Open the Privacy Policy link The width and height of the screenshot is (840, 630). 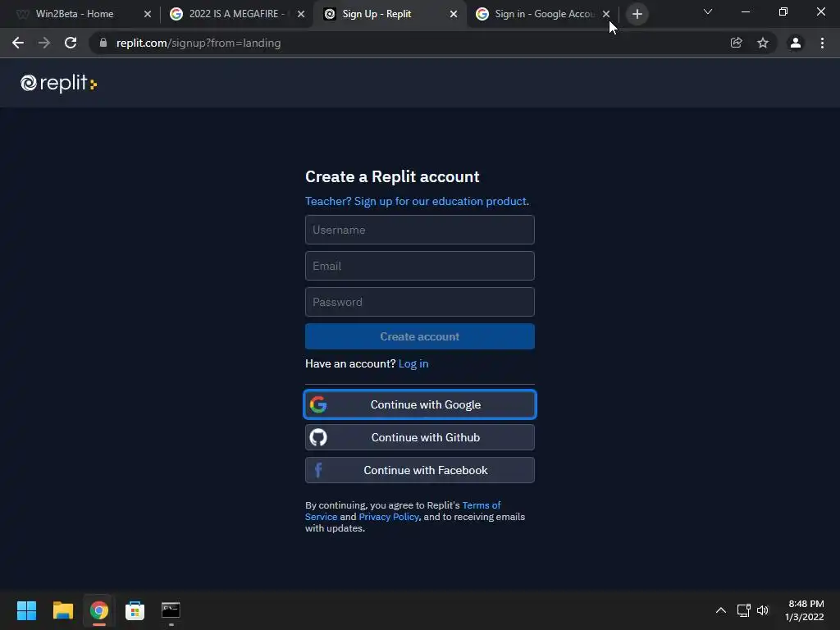[388, 517]
